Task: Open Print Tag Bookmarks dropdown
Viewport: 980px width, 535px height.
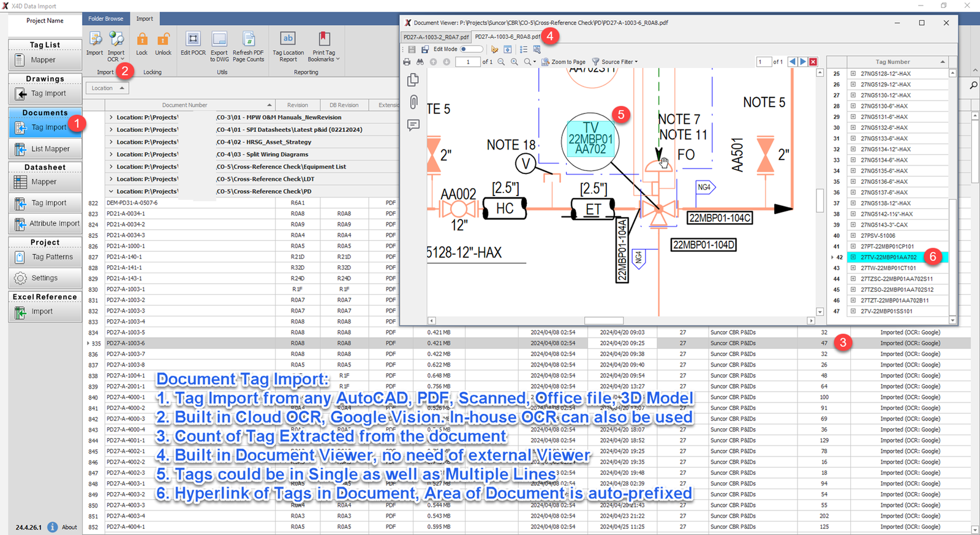Action: click(323, 47)
